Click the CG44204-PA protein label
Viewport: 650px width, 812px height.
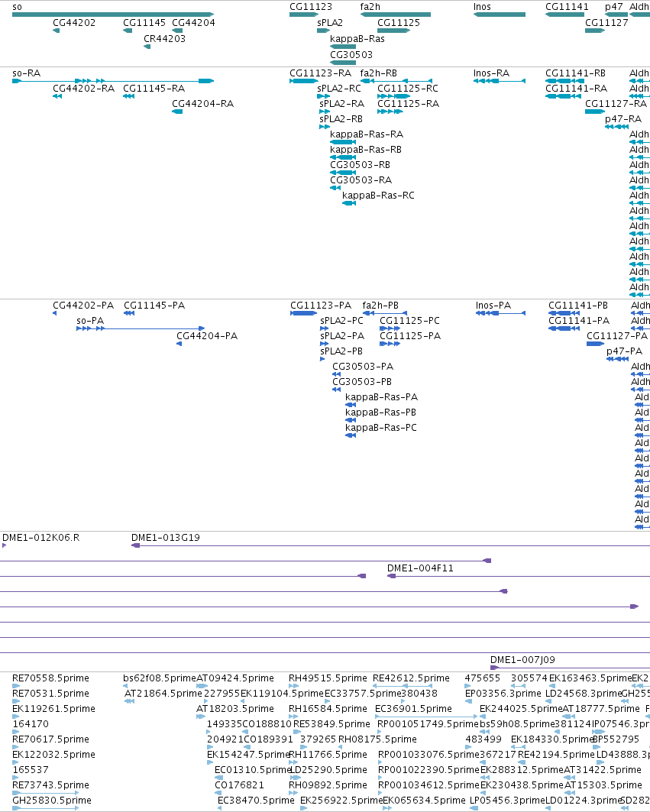(x=207, y=336)
